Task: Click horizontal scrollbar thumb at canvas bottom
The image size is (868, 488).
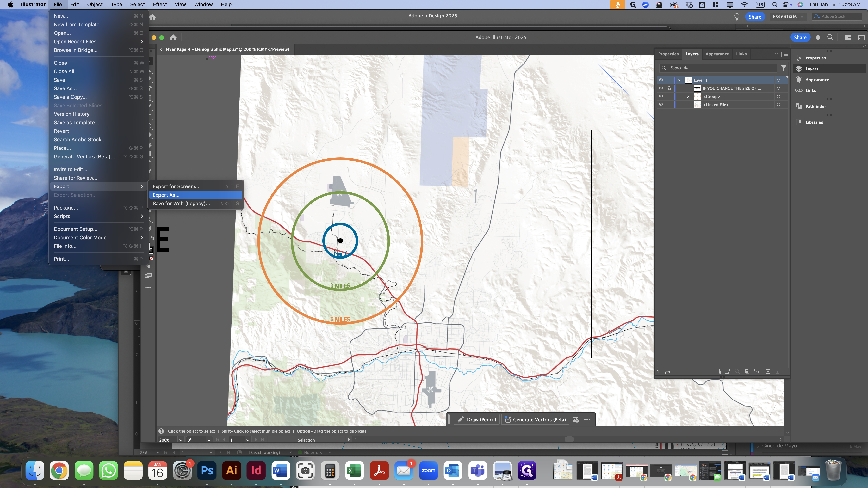Action: click(x=569, y=440)
